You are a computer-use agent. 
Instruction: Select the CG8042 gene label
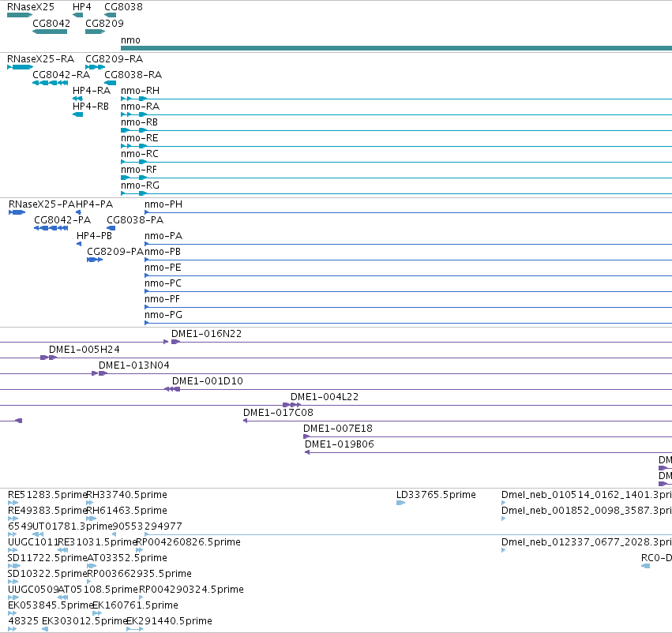pyautogui.click(x=51, y=23)
